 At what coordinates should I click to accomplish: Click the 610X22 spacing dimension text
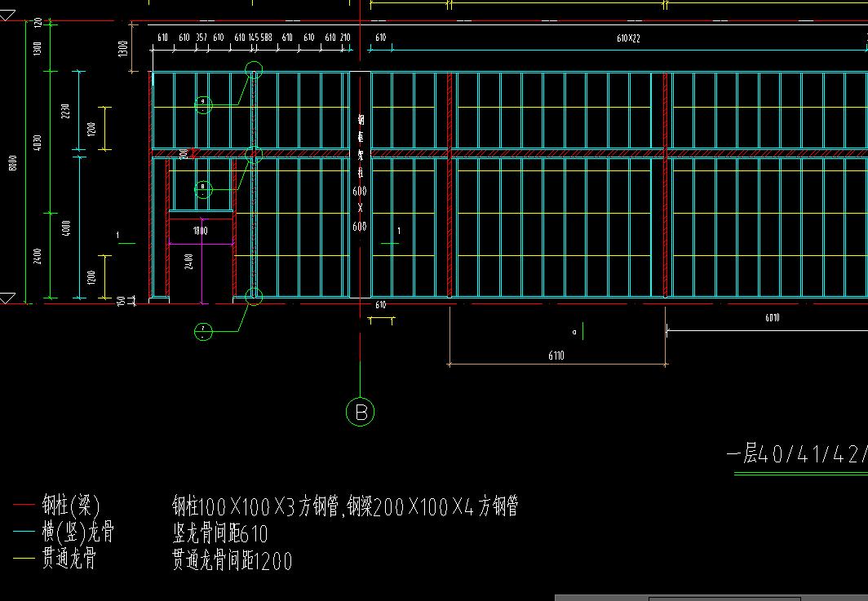pos(628,38)
